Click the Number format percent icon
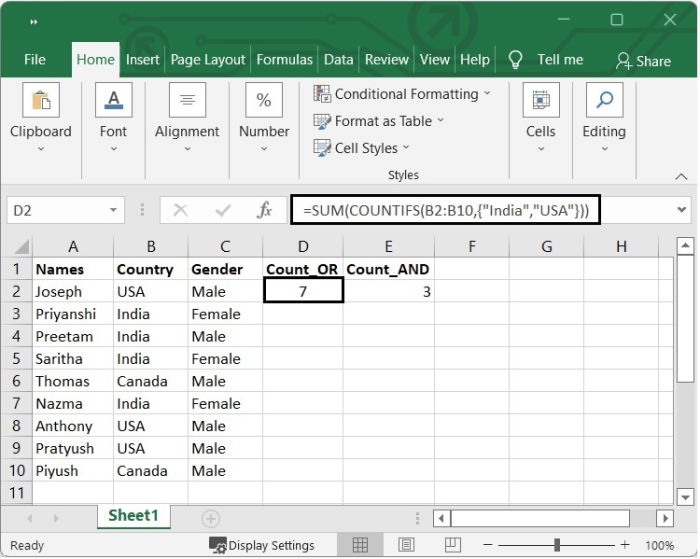Viewport: 700px width, 559px height. [x=264, y=101]
